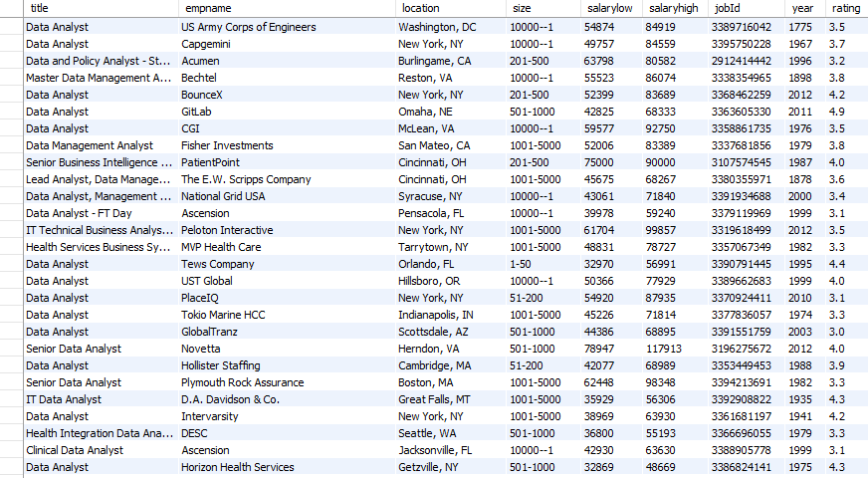
Task: Select the Scottsdale, AZ location cell
Action: click(x=451, y=332)
